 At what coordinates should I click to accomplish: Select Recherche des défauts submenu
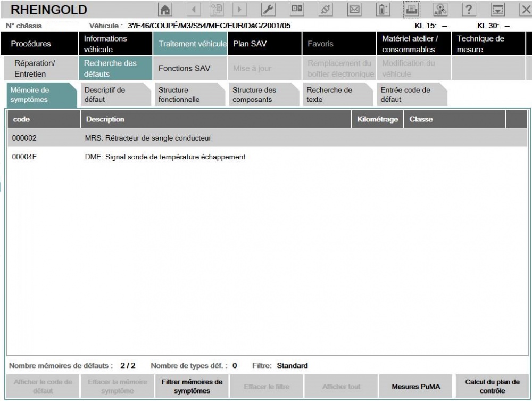[115, 68]
